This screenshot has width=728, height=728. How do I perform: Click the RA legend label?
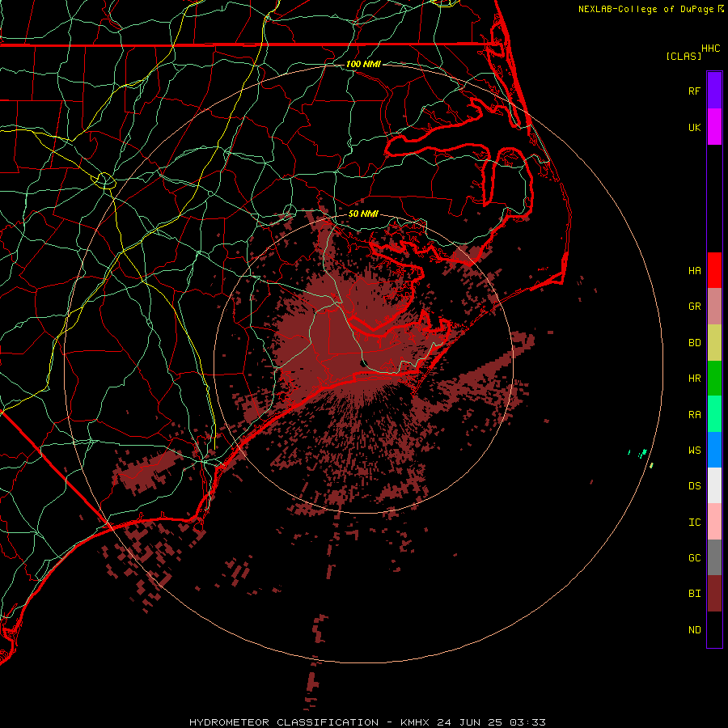(x=695, y=414)
